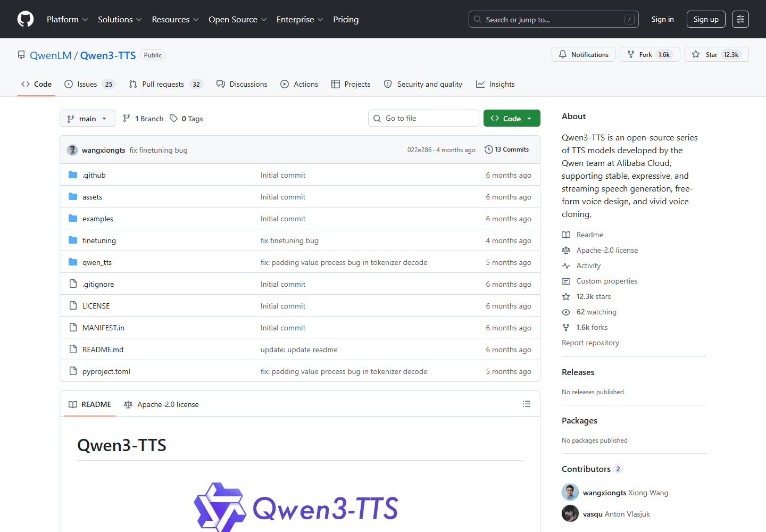Open the MANIFEST.in file
The image size is (766, 532).
point(103,328)
